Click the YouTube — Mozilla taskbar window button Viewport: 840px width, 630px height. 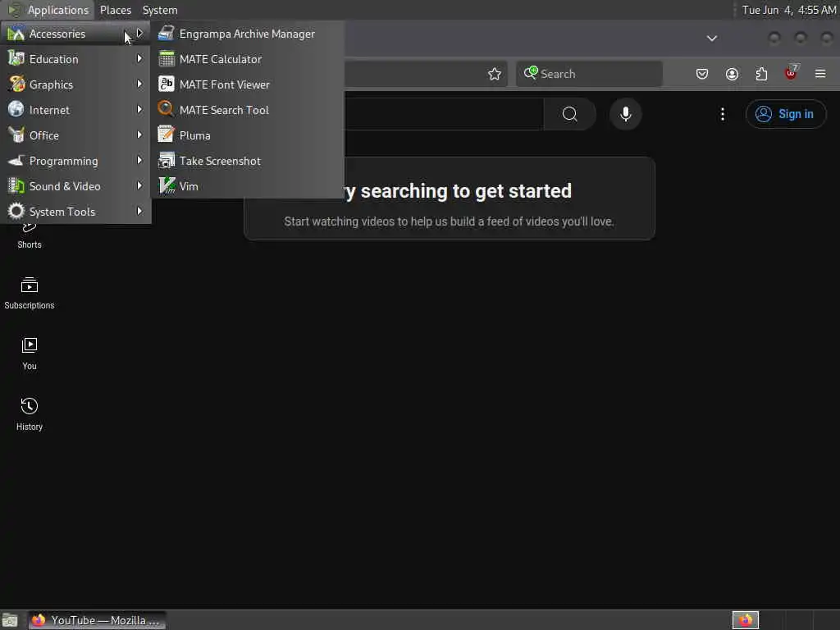tap(97, 620)
